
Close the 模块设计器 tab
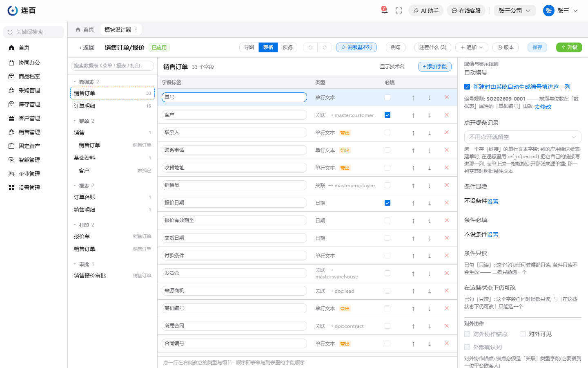136,29
